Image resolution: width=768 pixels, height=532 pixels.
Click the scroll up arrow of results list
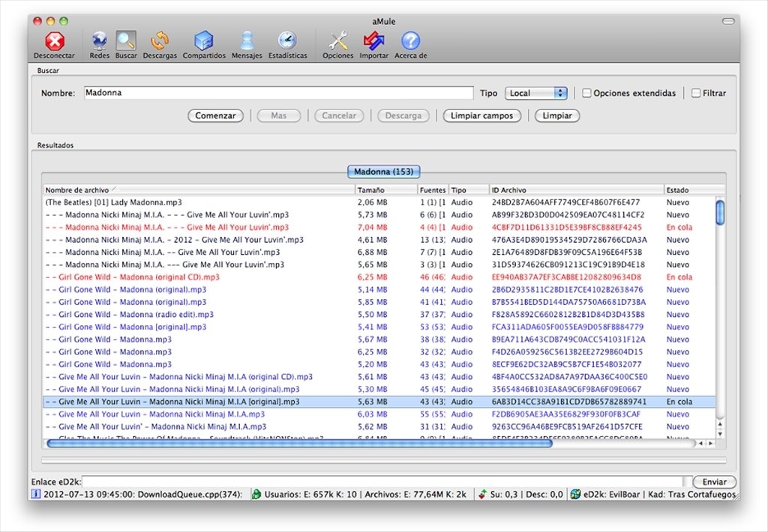click(720, 424)
